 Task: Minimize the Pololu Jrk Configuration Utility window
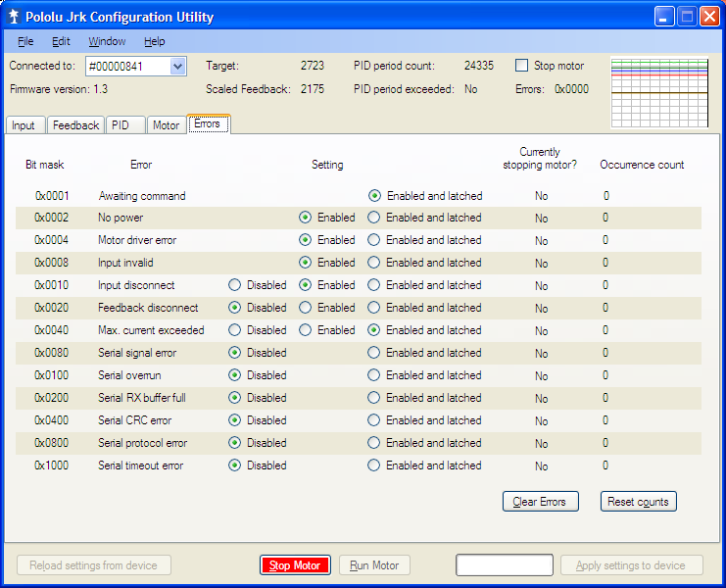pos(664,17)
